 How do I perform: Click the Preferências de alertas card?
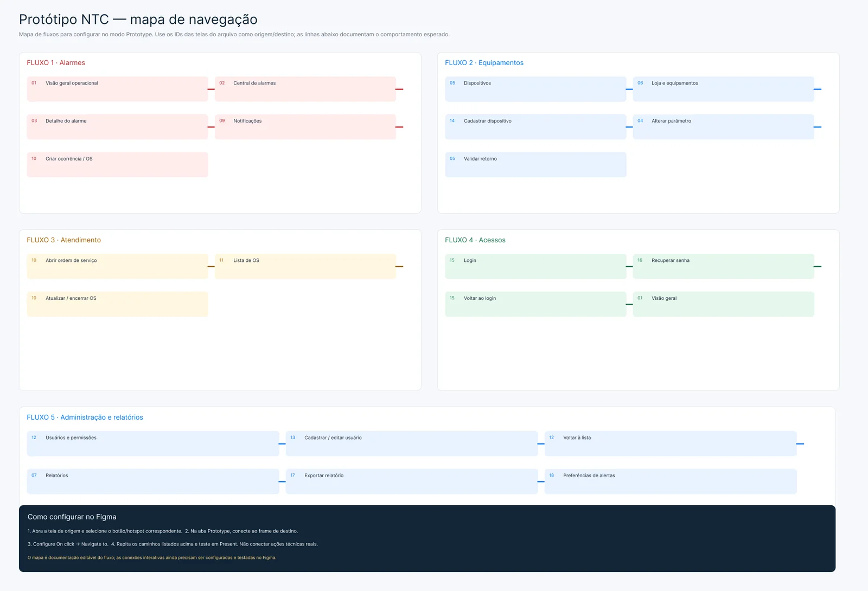(x=671, y=481)
